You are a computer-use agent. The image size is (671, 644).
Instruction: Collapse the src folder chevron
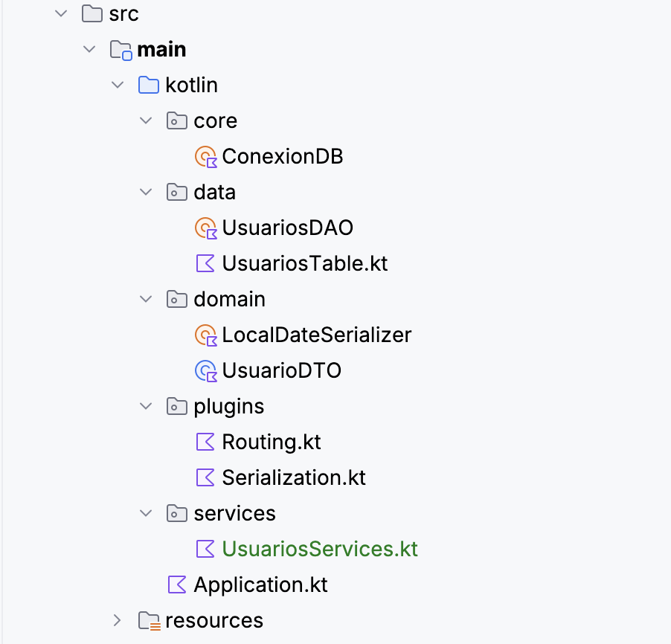tap(61, 13)
